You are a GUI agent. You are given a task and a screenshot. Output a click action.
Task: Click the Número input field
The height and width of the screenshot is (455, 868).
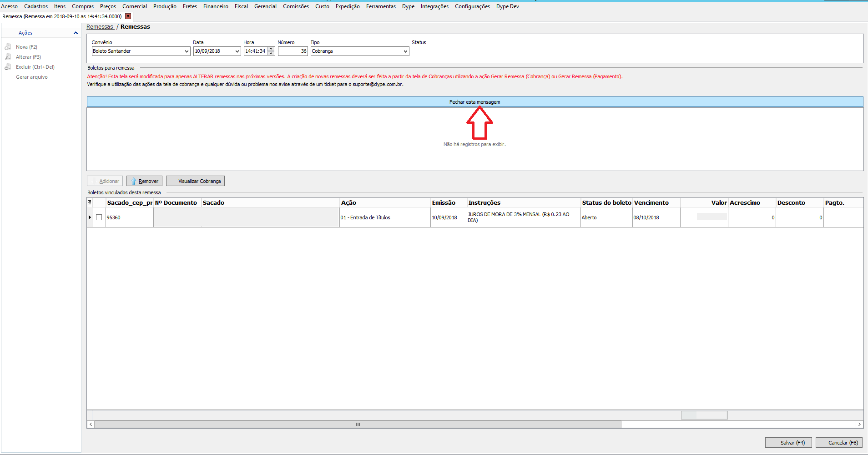coord(293,51)
